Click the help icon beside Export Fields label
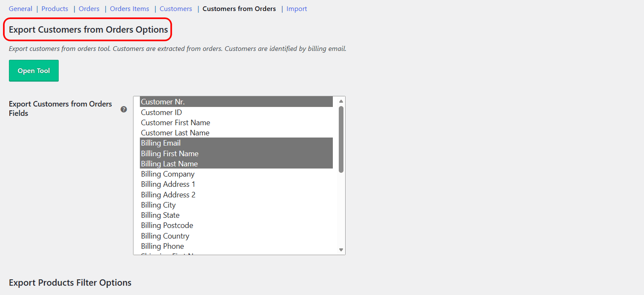Image resolution: width=644 pixels, height=295 pixels. coord(124,109)
